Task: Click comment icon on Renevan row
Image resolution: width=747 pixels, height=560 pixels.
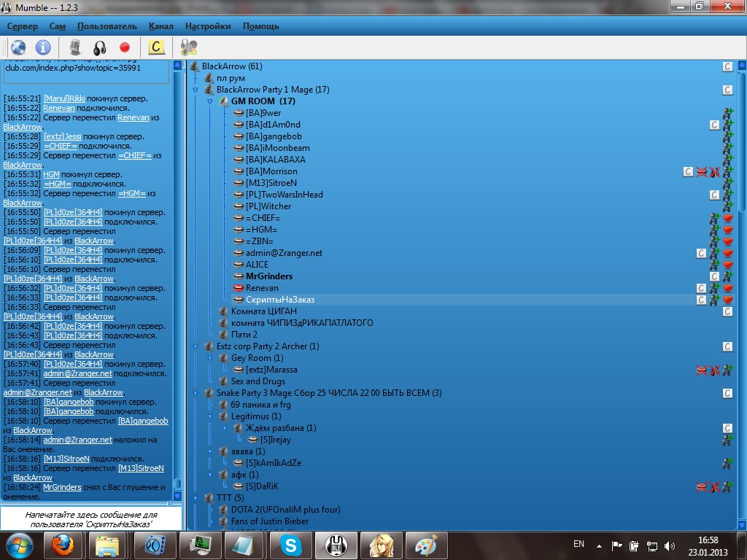Action: tap(701, 288)
